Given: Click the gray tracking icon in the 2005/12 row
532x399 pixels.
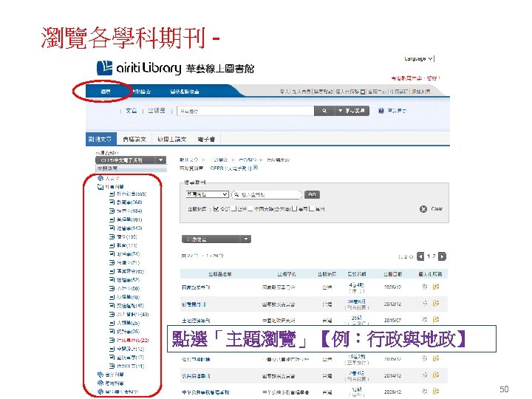Looking at the screenshot, I should point(424,287).
